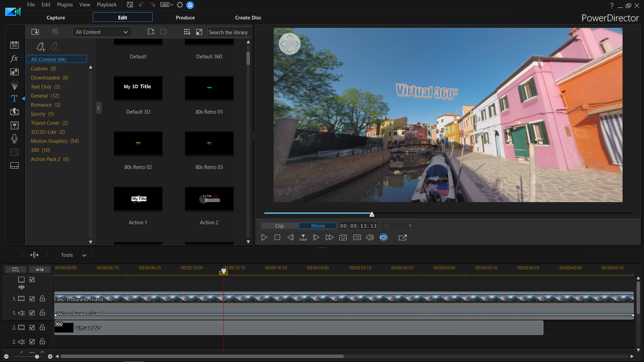This screenshot has height=362, width=644.
Task: Select the voice-over recording microphone icon
Action: (14, 139)
